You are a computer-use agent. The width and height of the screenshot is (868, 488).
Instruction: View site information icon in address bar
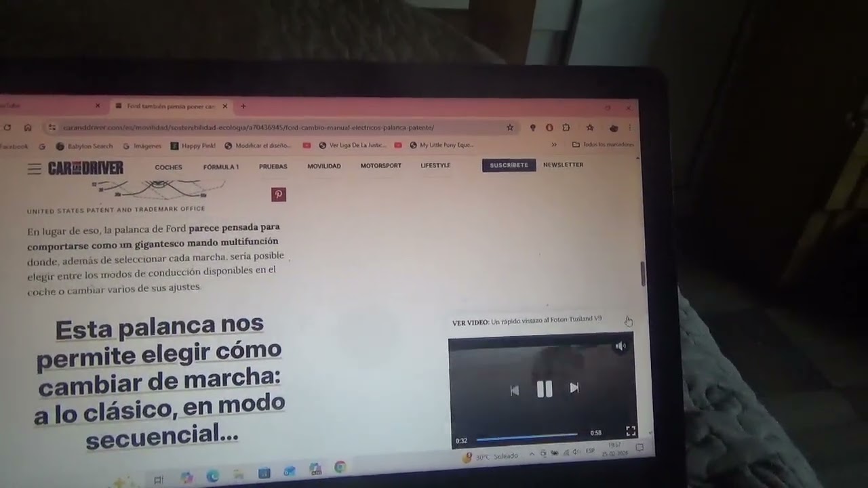(52, 127)
